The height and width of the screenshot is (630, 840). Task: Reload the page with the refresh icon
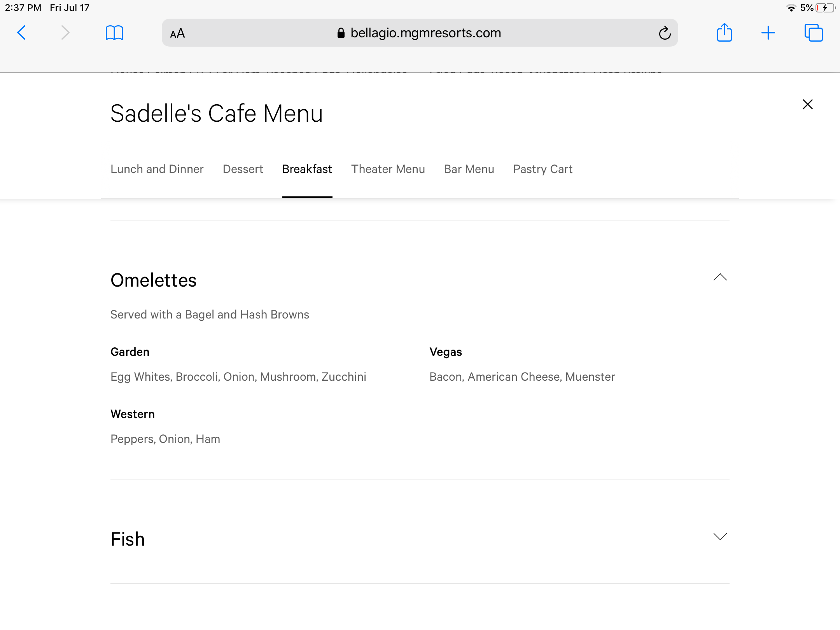[x=665, y=33]
